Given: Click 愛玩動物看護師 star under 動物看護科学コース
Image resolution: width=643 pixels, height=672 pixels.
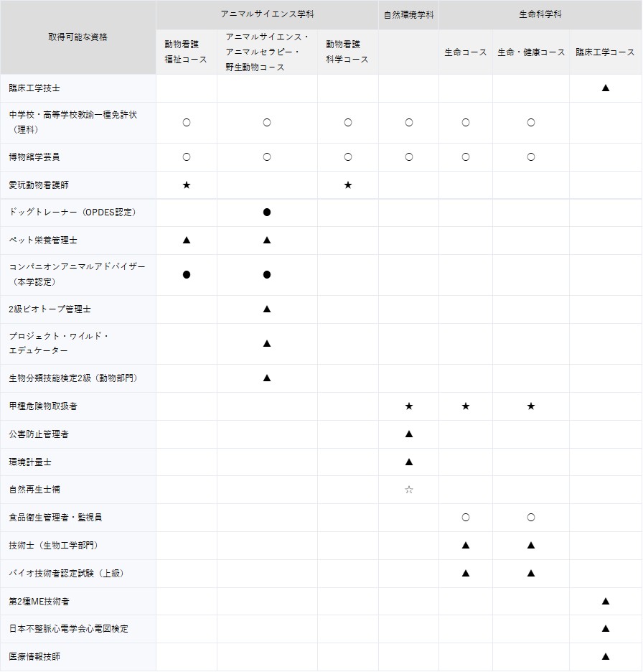Looking at the screenshot, I should 347,185.
